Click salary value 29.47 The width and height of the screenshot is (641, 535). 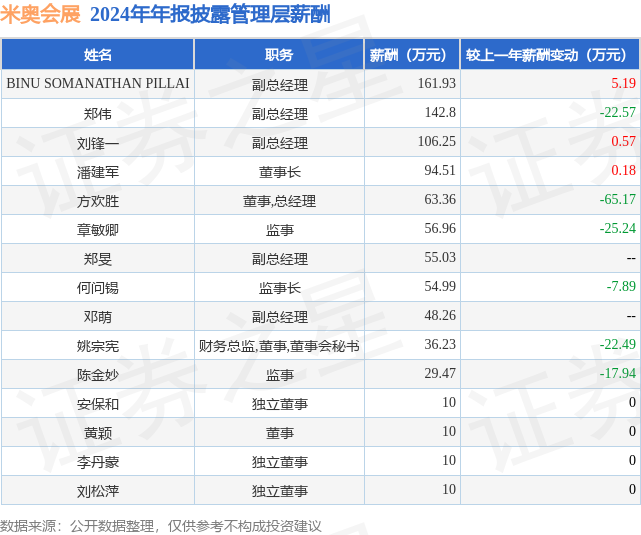pos(439,373)
